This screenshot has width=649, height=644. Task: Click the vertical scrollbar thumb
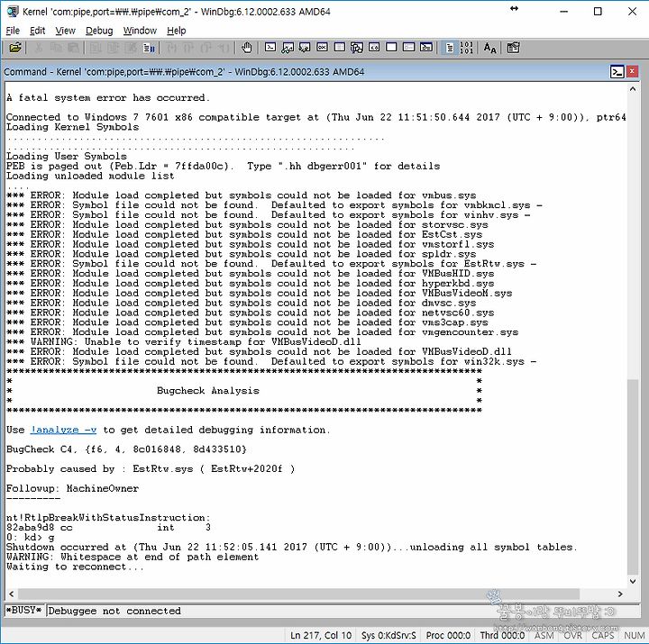pos(633,476)
